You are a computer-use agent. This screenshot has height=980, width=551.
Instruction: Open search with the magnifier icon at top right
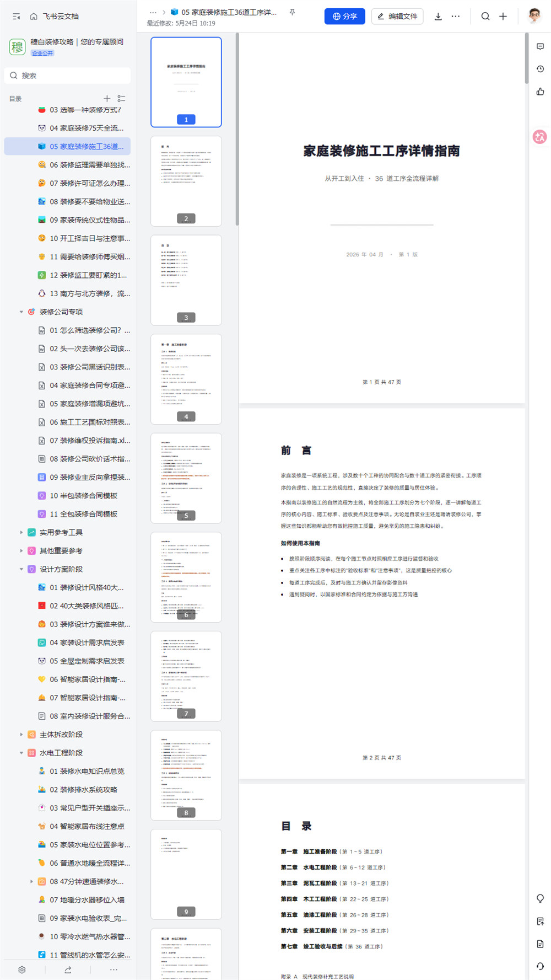[x=485, y=17]
